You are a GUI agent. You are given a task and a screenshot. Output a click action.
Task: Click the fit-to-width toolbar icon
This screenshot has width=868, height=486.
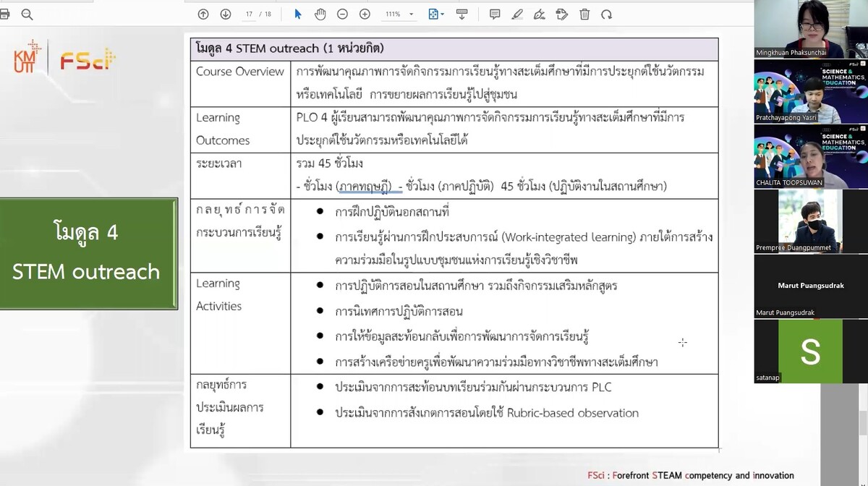click(461, 14)
